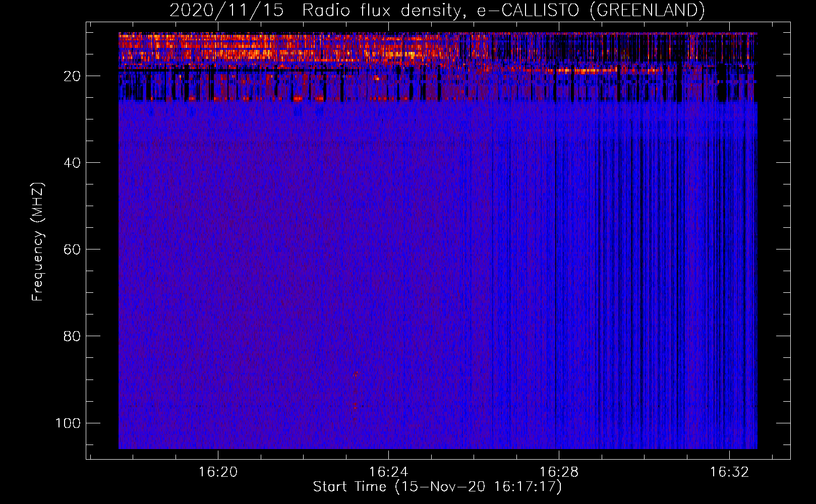Click the '20' frequency tick label

point(72,76)
